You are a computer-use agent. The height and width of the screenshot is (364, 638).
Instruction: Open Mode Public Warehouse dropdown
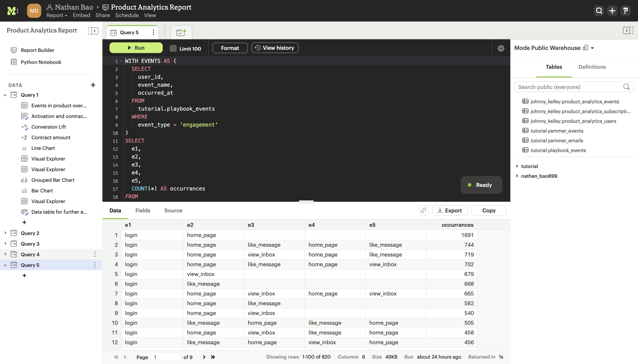point(592,48)
